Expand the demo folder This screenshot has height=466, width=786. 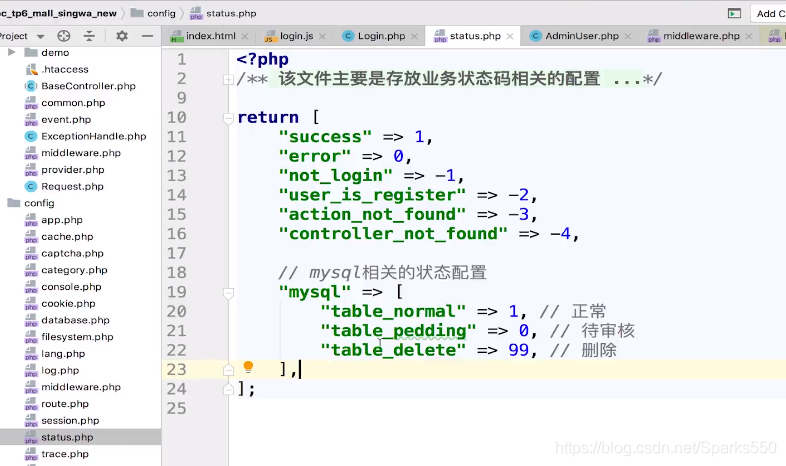pyautogui.click(x=12, y=52)
